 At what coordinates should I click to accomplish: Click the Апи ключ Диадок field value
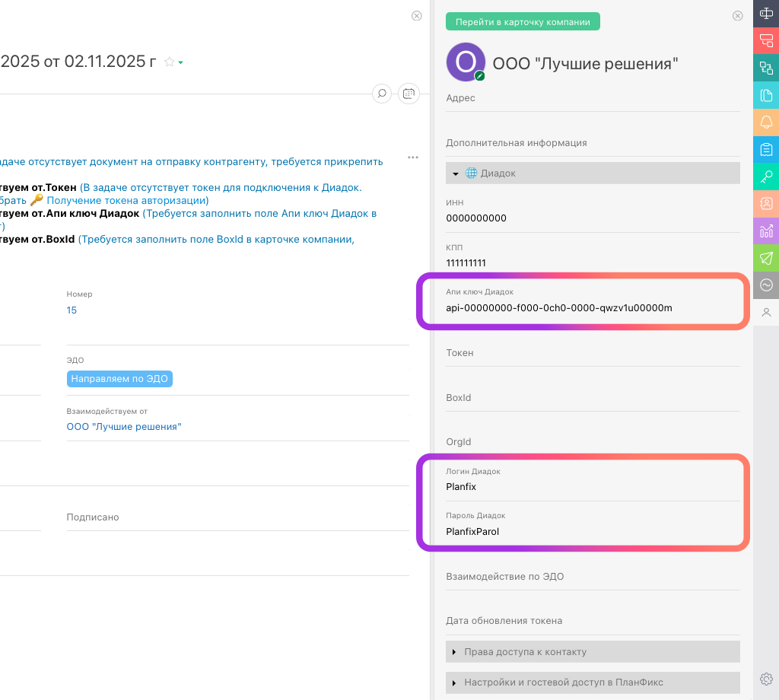559,308
